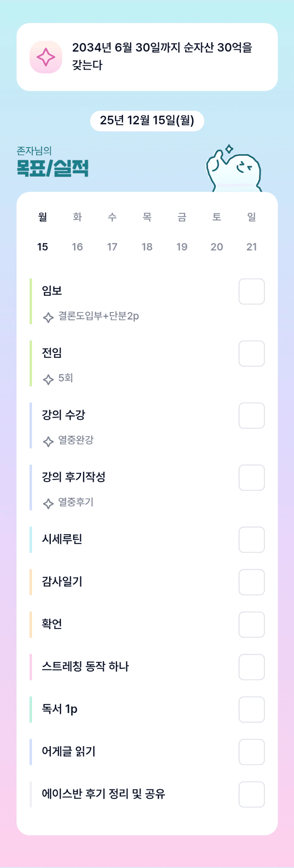Image resolution: width=294 pixels, height=868 pixels.
Task: Open the 에이스반 후기 정리 및 공유 item
Action: tap(103, 794)
